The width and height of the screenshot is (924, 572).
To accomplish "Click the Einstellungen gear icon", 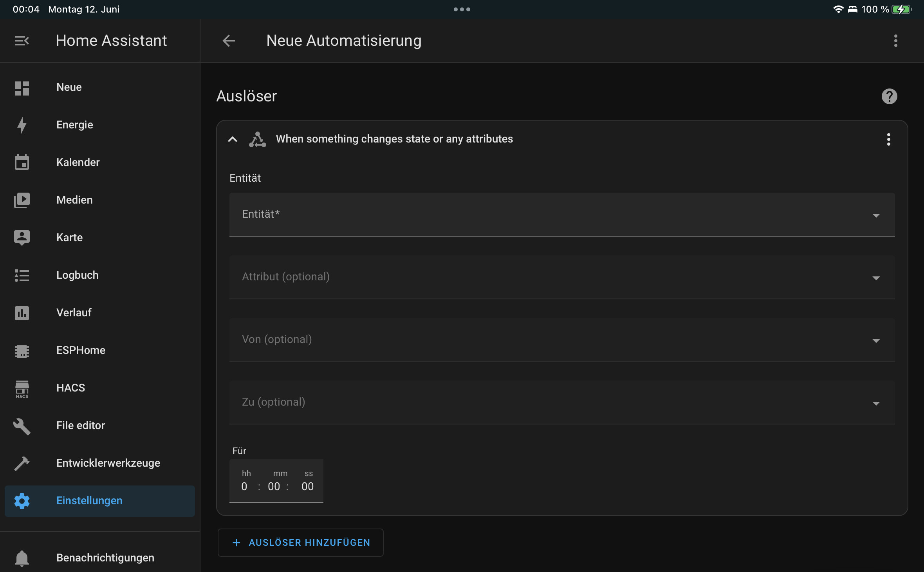I will pyautogui.click(x=22, y=501).
